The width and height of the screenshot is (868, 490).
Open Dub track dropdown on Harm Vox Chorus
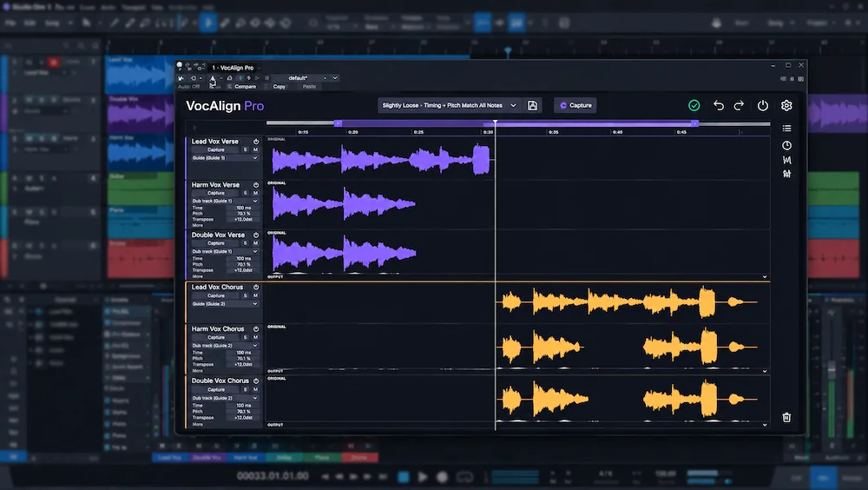(225, 345)
